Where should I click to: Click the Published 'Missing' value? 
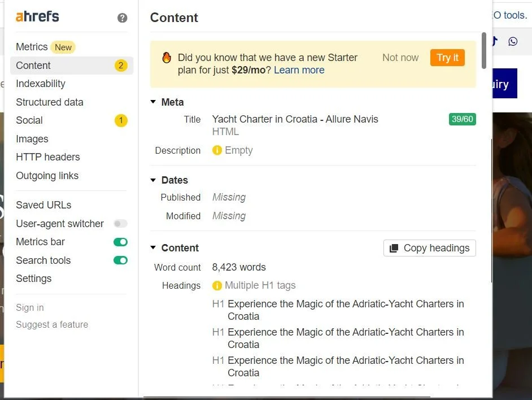pyautogui.click(x=229, y=197)
